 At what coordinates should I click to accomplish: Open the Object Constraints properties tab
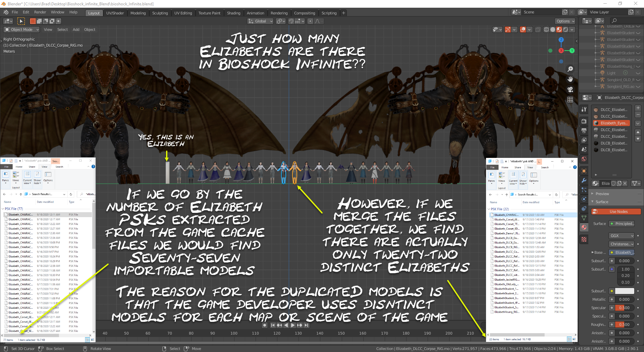[x=584, y=209]
